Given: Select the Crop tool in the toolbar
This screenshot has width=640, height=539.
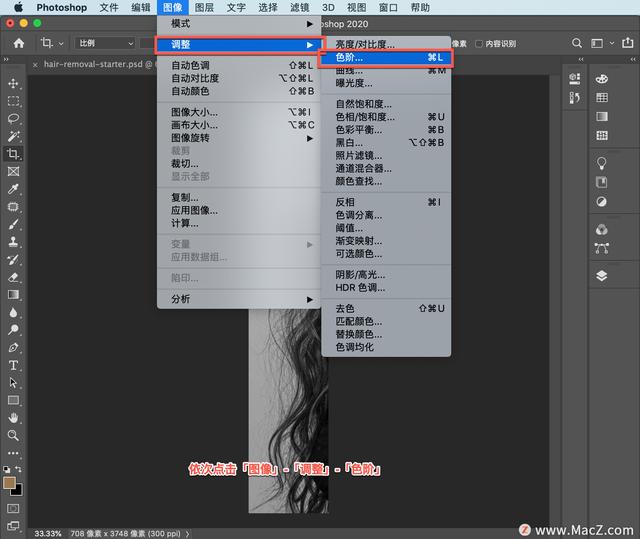Looking at the screenshot, I should tap(13, 153).
